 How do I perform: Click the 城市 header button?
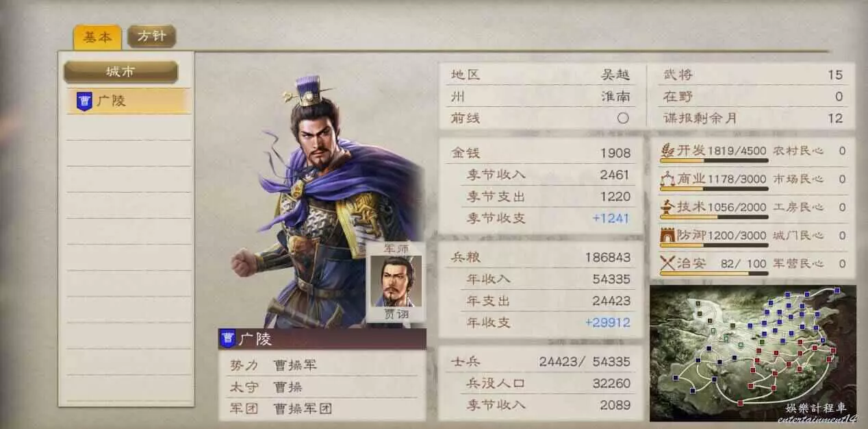pyautogui.click(x=120, y=71)
